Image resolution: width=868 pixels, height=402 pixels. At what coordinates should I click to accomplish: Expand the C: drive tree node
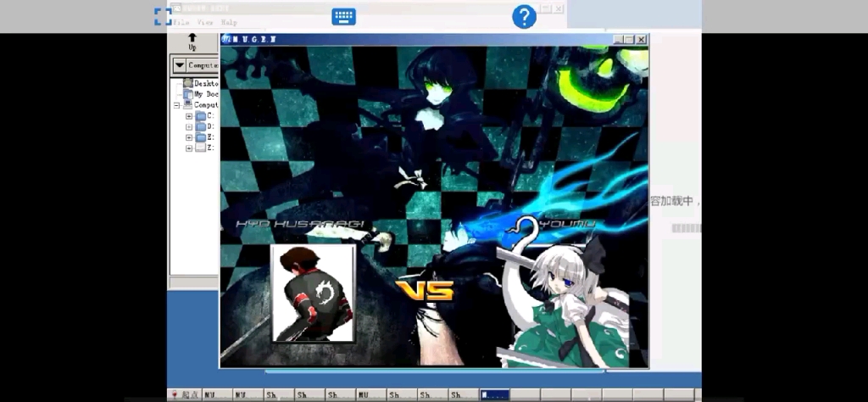[189, 115]
